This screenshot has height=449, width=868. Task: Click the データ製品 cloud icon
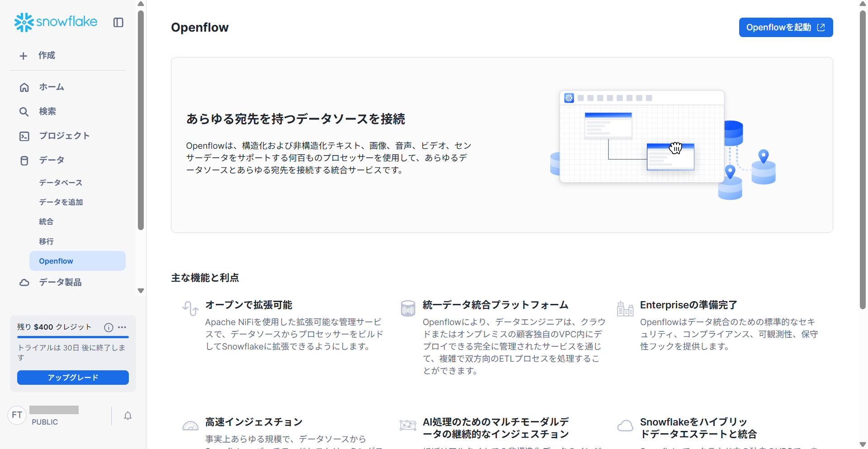pyautogui.click(x=24, y=283)
